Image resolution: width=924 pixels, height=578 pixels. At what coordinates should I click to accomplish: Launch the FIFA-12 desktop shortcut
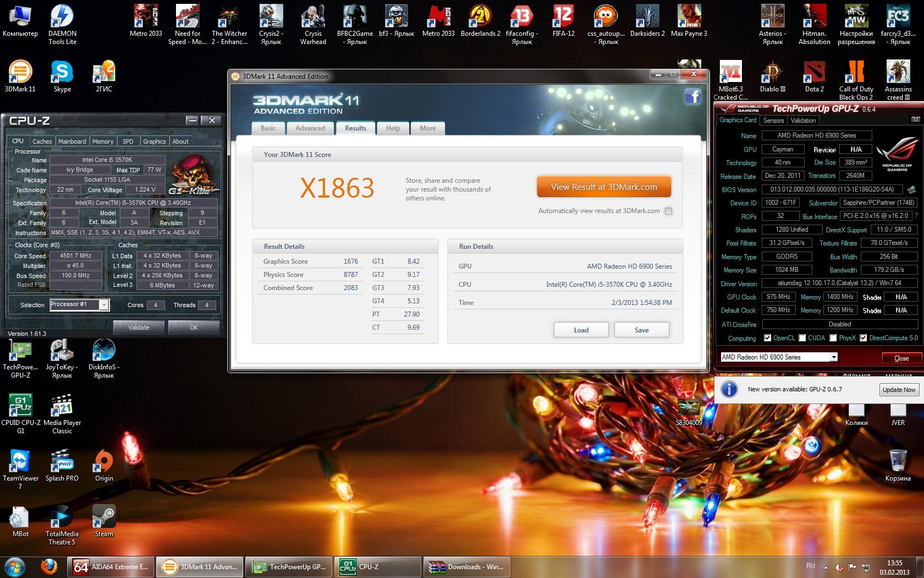[x=563, y=21]
